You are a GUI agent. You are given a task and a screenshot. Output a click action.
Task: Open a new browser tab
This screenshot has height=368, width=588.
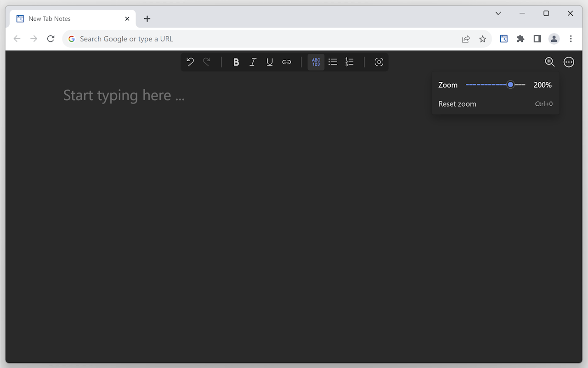(147, 19)
